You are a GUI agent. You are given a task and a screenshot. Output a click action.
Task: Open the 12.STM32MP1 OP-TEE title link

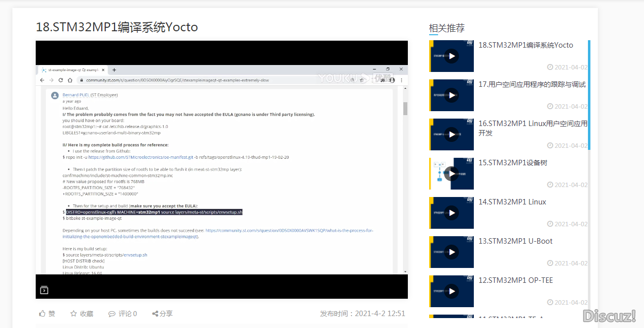point(515,280)
